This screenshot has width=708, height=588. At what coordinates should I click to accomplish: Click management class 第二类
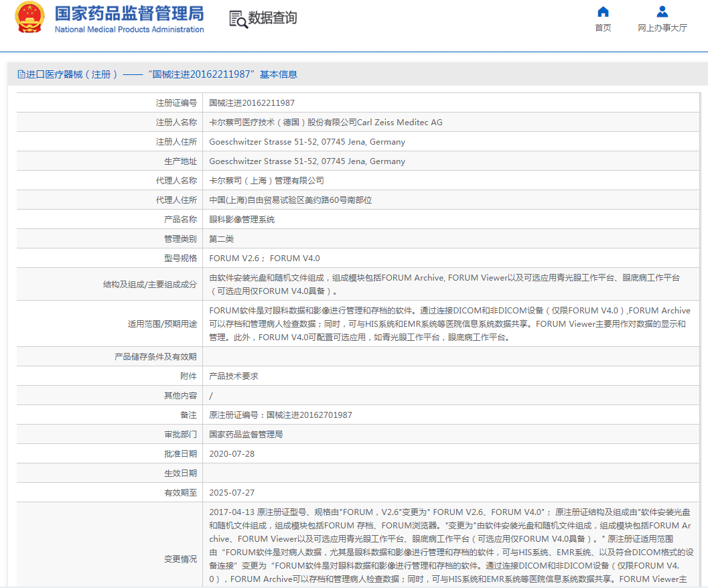[x=221, y=239]
